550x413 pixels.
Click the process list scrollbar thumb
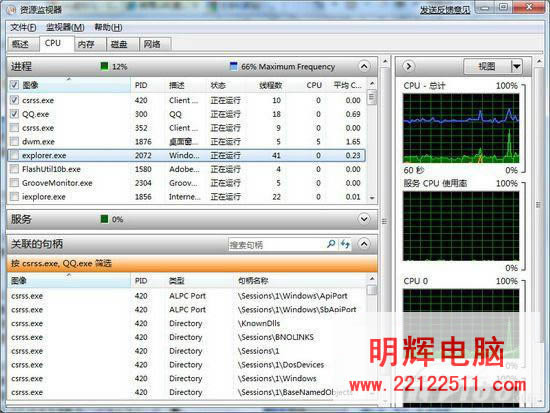[372, 97]
